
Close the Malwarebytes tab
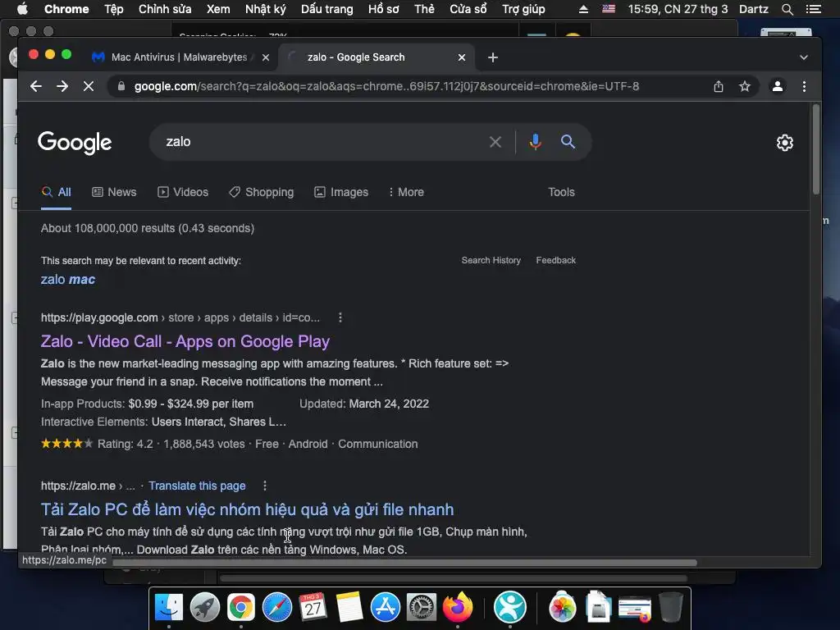click(x=266, y=57)
